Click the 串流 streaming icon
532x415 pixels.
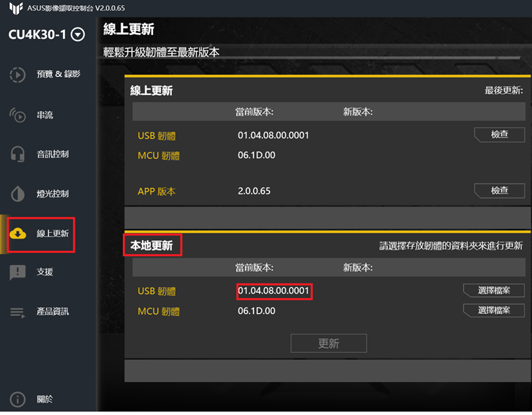click(18, 115)
